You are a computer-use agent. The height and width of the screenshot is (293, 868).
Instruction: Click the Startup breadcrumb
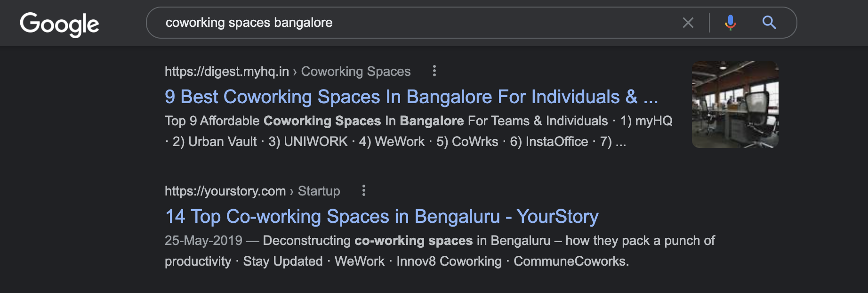click(319, 191)
